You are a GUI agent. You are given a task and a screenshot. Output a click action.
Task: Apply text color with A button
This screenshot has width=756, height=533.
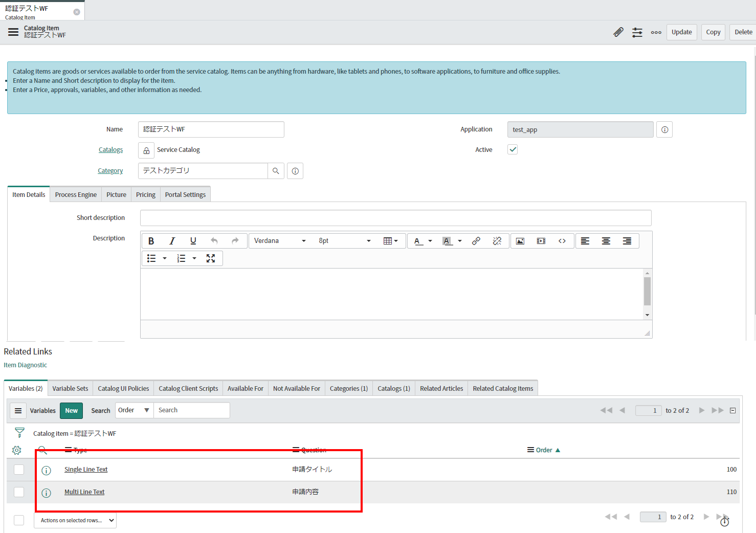click(x=418, y=241)
